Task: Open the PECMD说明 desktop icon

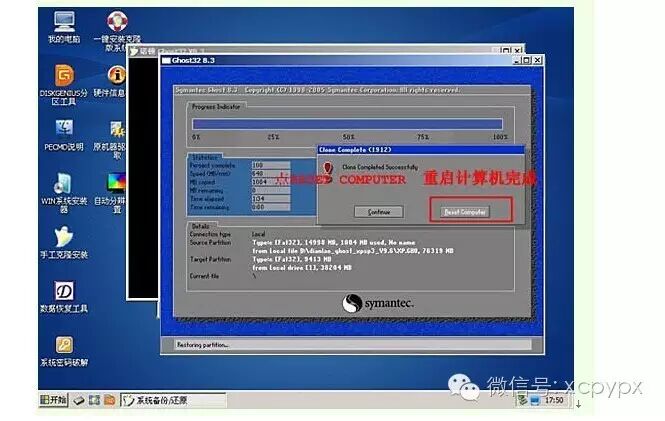Action: [64, 135]
